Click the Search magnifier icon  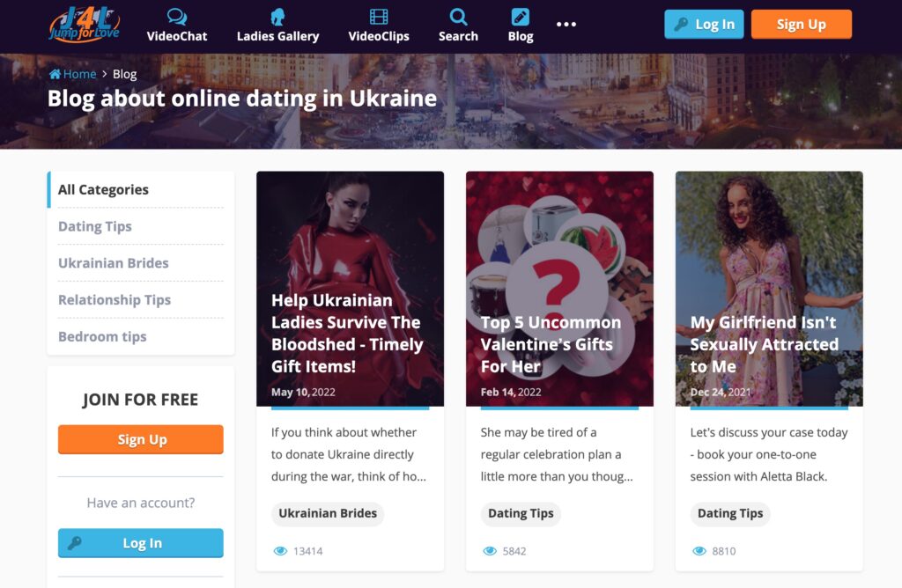458,17
